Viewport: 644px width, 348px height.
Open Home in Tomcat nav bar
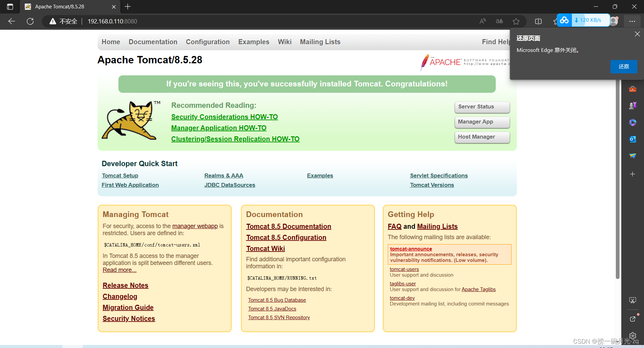click(111, 42)
